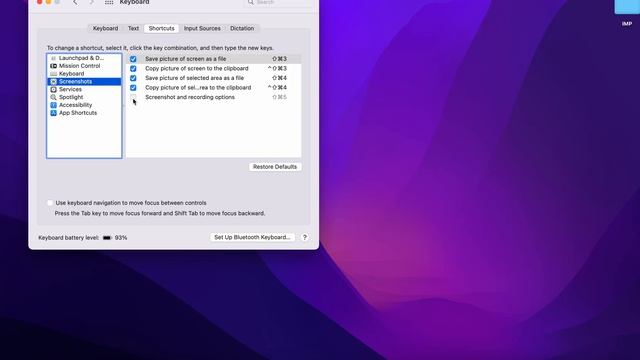Screen dimensions: 640x360
Task: Click 'Save picture of screen as a file' label
Action: (186, 59)
